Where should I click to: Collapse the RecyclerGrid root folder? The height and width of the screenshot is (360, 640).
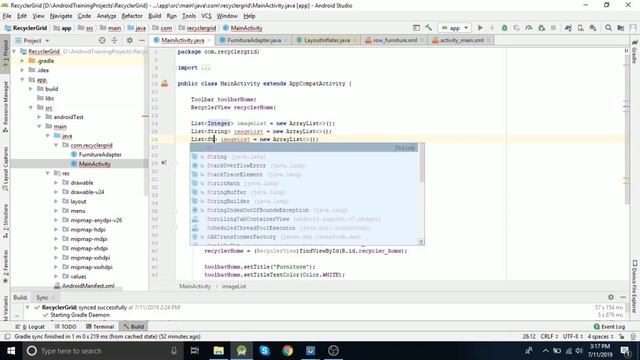tap(15, 51)
